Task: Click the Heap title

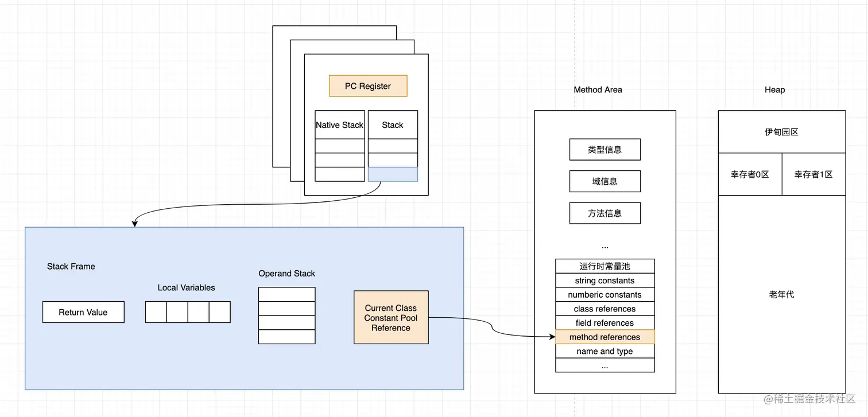Action: [774, 89]
